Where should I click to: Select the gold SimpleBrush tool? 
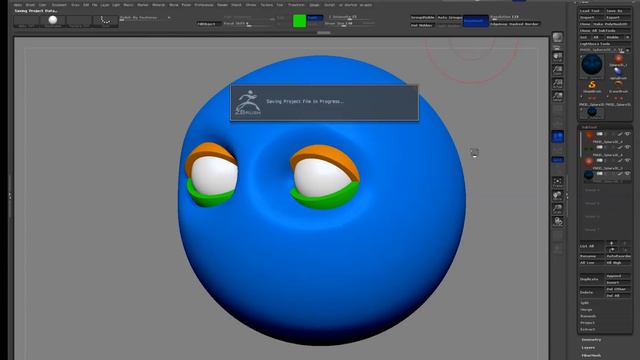click(592, 85)
